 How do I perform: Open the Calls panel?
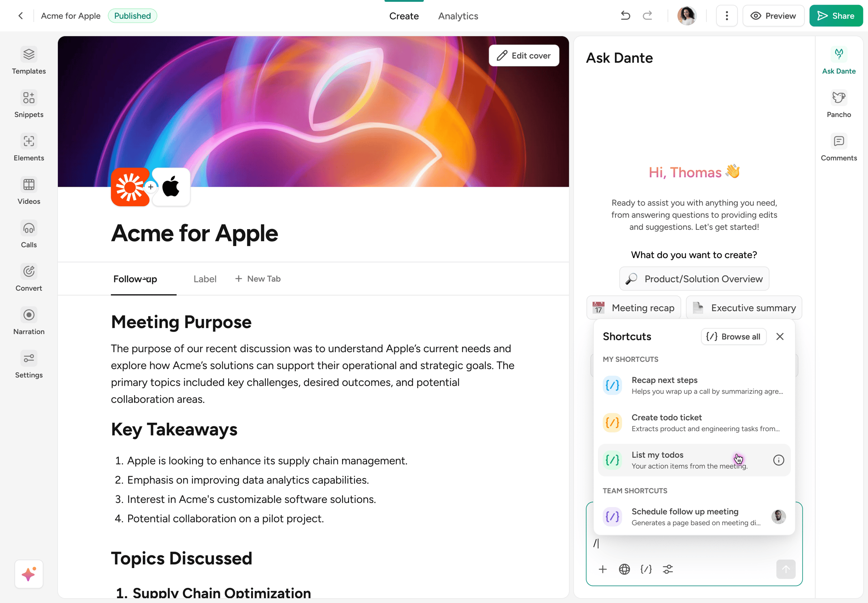coord(29,234)
